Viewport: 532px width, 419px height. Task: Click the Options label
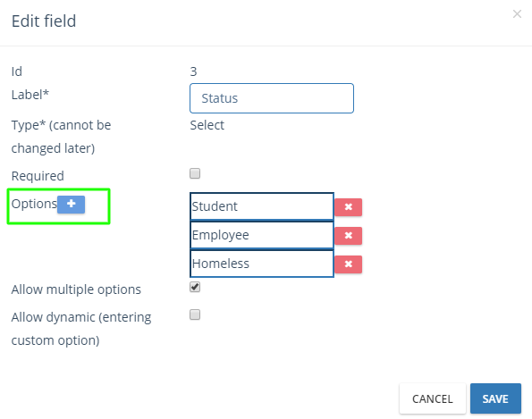click(x=34, y=204)
